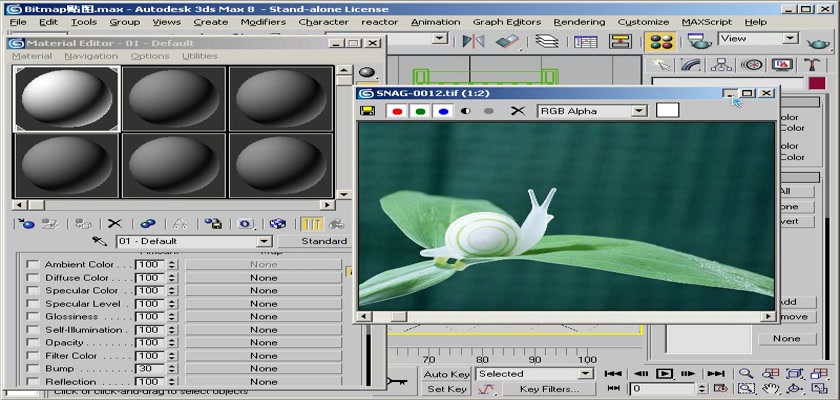Click Sample Type sphere icon
The width and height of the screenshot is (840, 400).
click(x=367, y=72)
